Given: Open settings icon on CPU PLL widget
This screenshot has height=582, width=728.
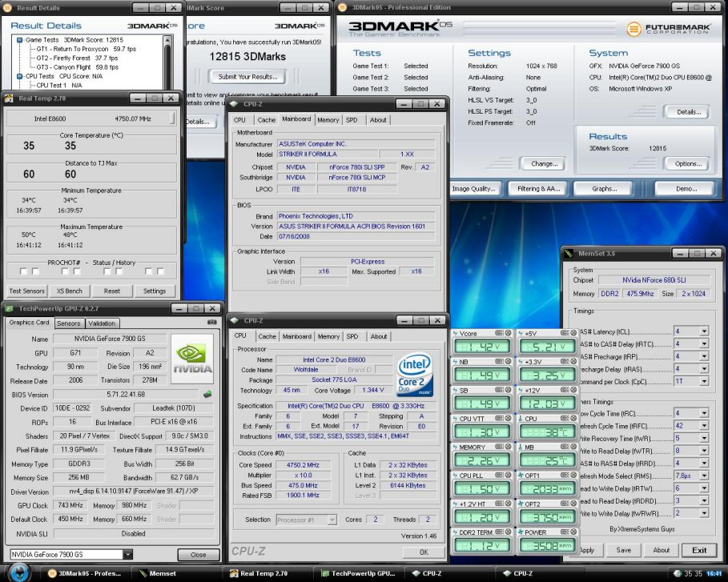Looking at the screenshot, I should coord(499,476).
